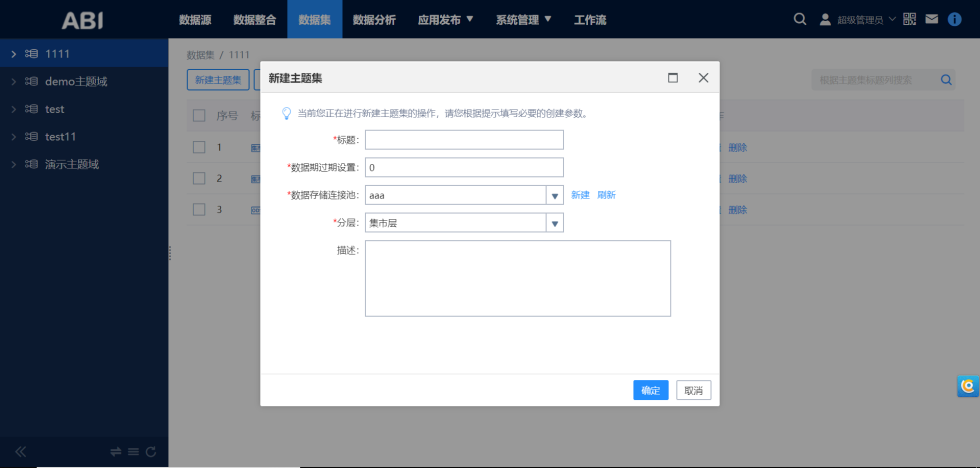Open the 数据存储连接池 dropdown arrow
Viewport: 980px width, 468px height.
(555, 196)
